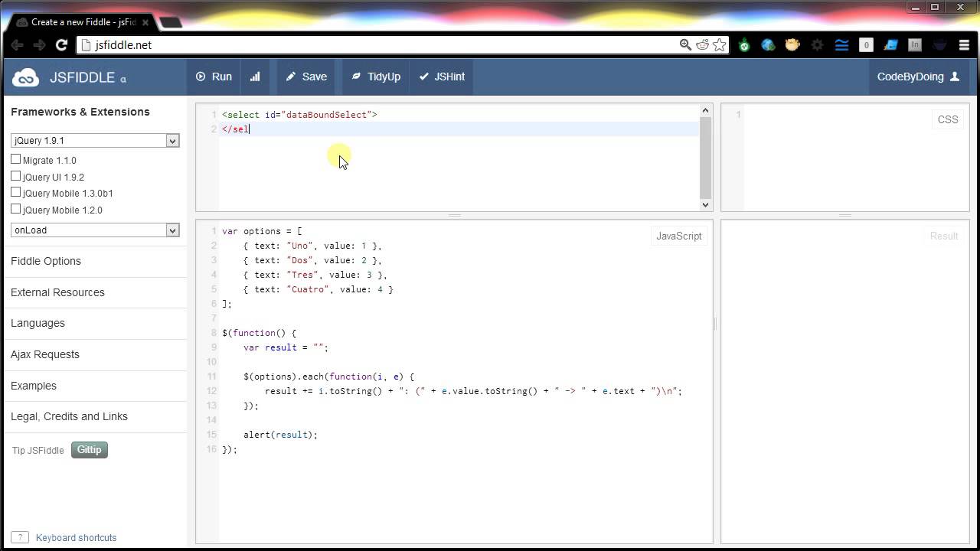The image size is (980, 551).
Task: Expand the Ajax Requests section
Action: pyautogui.click(x=45, y=354)
